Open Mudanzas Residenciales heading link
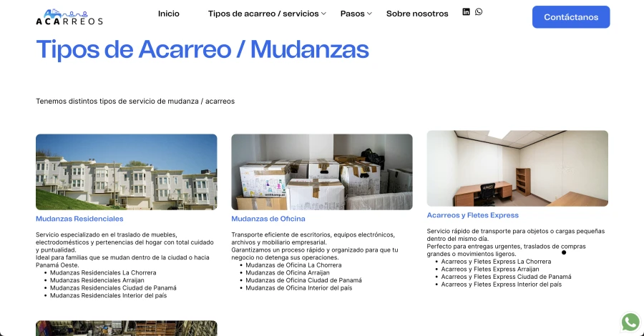The image size is (644, 336). [x=79, y=219]
